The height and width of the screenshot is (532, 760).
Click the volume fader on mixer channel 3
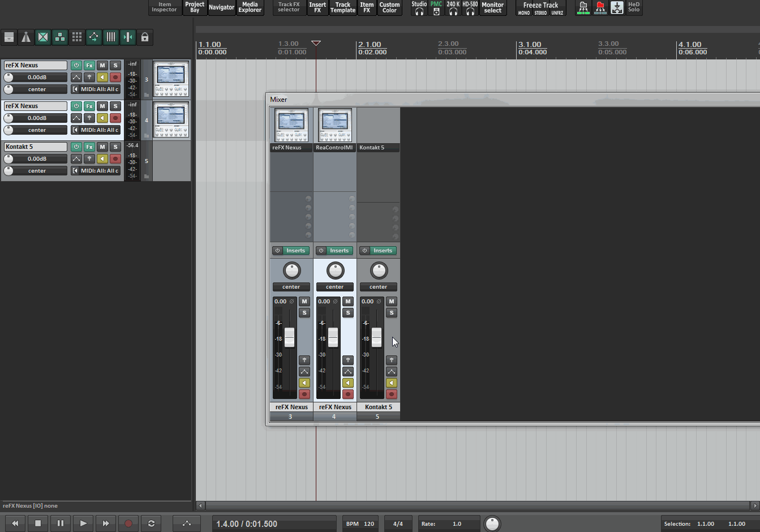point(290,337)
